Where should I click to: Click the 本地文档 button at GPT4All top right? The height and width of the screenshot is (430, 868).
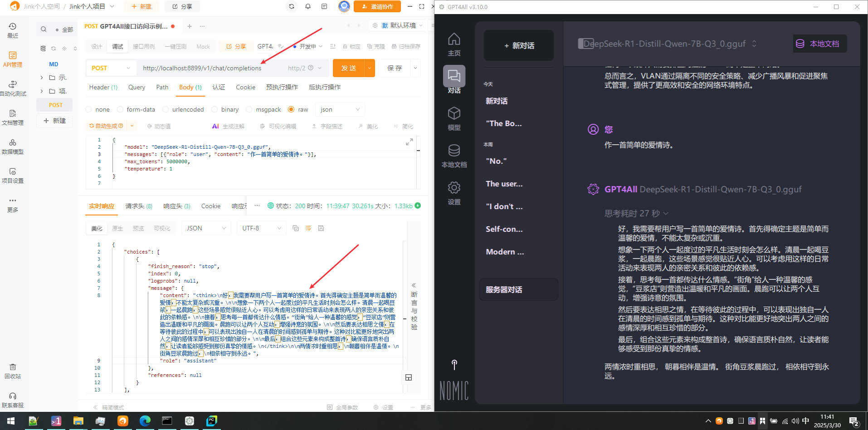click(x=819, y=44)
